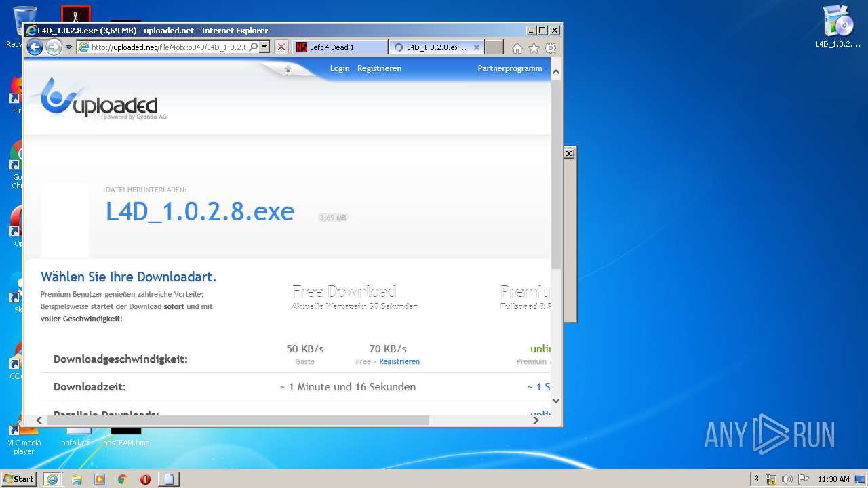Click the Home icon in Internet Explorer

coord(517,48)
